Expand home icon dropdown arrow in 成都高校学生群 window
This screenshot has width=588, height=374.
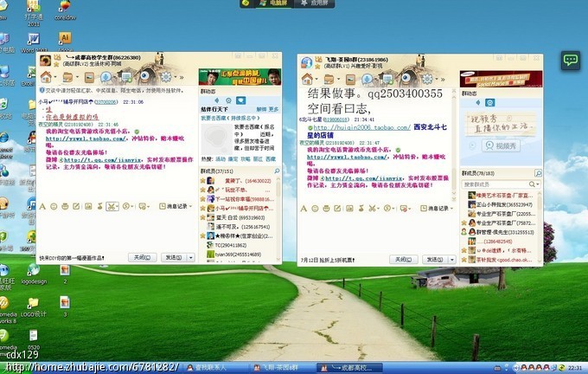point(55,78)
